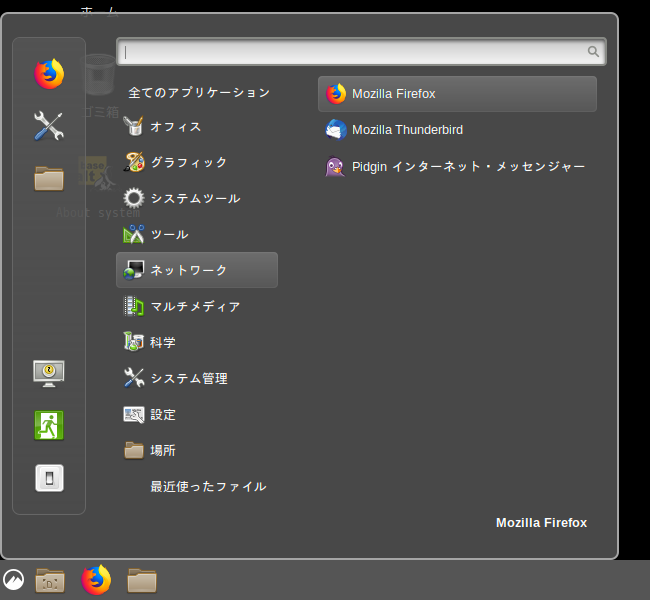Show 最近使ったファイル list
The image size is (650, 600).
(208, 486)
